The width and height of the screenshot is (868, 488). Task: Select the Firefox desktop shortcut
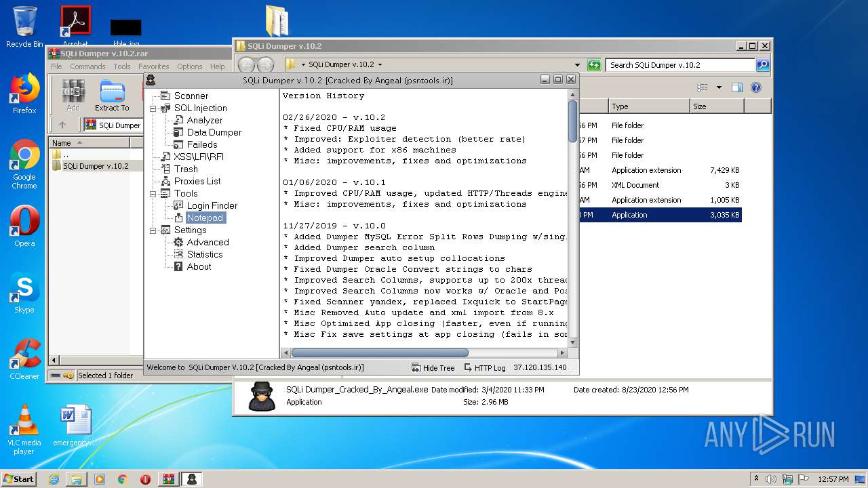point(24,94)
